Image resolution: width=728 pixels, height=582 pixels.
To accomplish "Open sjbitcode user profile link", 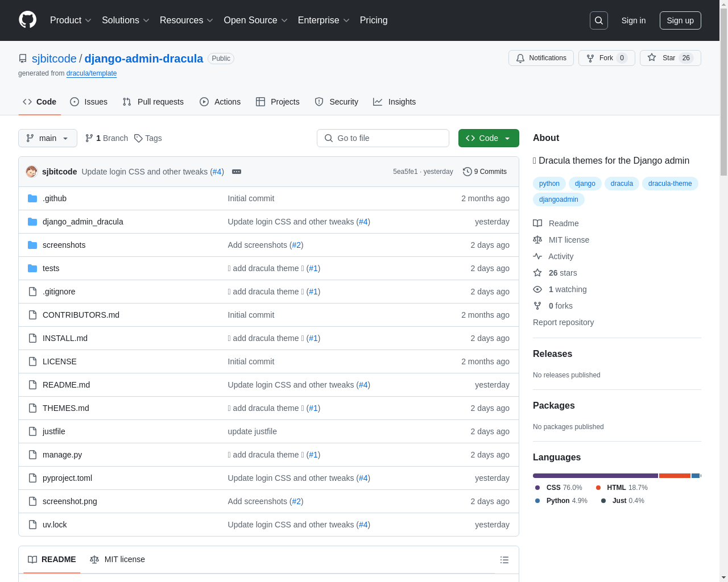I will (x=54, y=59).
